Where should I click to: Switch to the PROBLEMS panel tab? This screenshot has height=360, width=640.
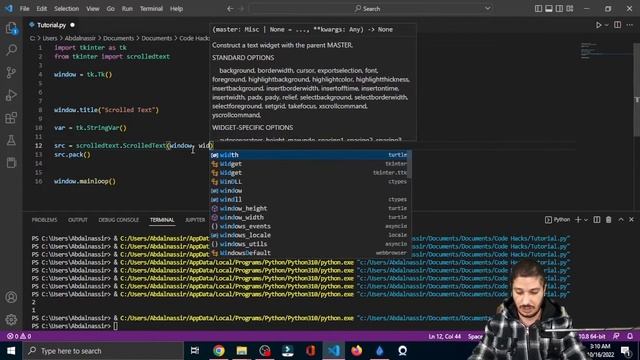tap(44, 220)
